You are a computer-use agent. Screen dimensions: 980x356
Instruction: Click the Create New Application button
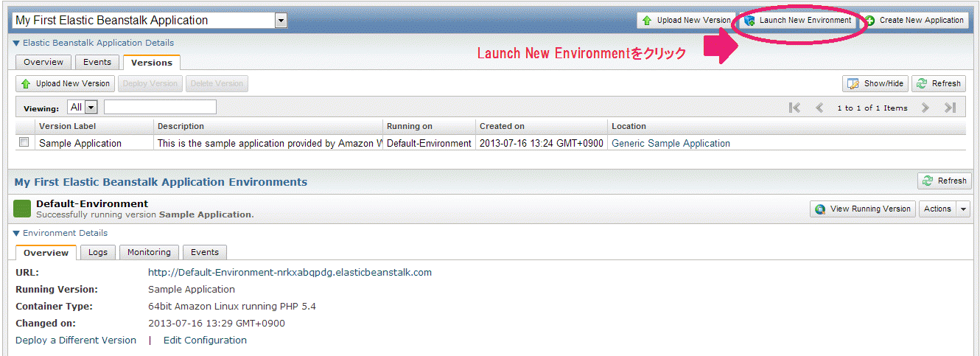tap(914, 21)
